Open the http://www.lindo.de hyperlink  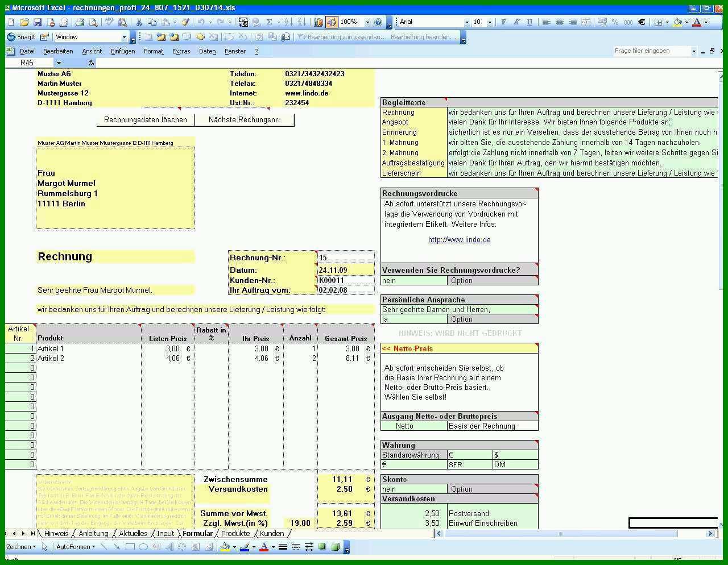(460, 240)
